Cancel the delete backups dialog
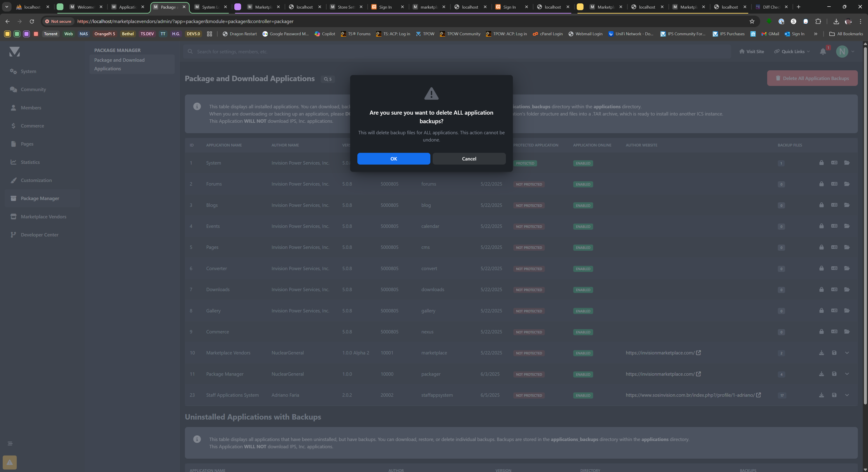 [469, 159]
